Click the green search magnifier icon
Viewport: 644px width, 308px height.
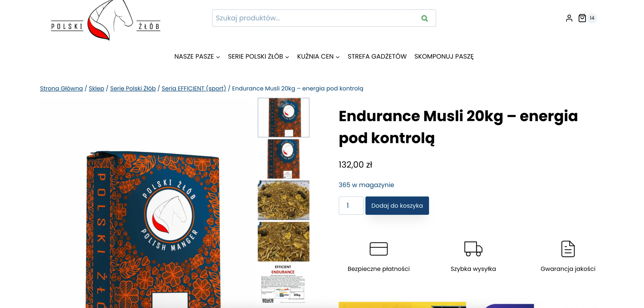coord(424,18)
